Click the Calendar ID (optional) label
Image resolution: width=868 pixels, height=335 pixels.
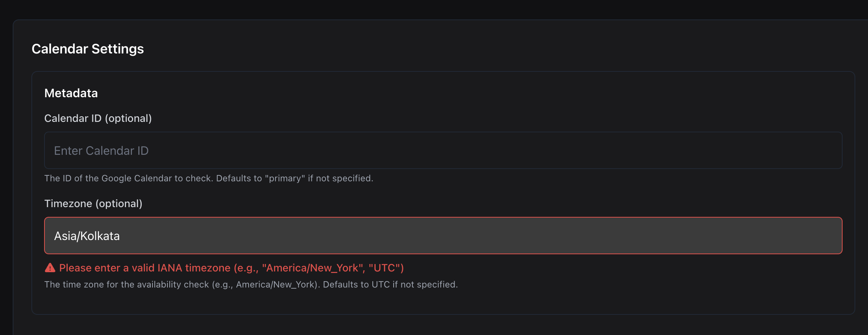pyautogui.click(x=98, y=119)
